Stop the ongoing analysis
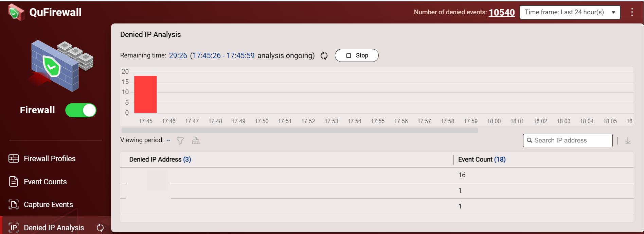The width and height of the screenshot is (644, 234). 357,55
